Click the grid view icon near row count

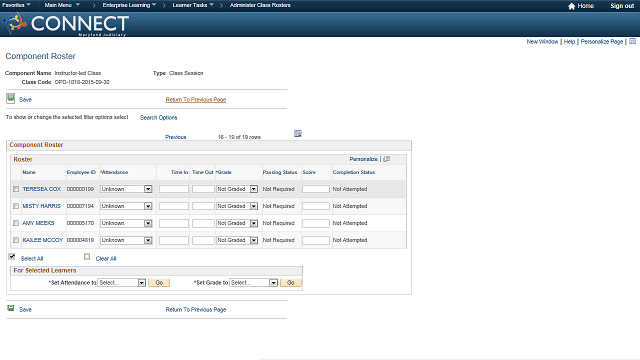click(298, 133)
